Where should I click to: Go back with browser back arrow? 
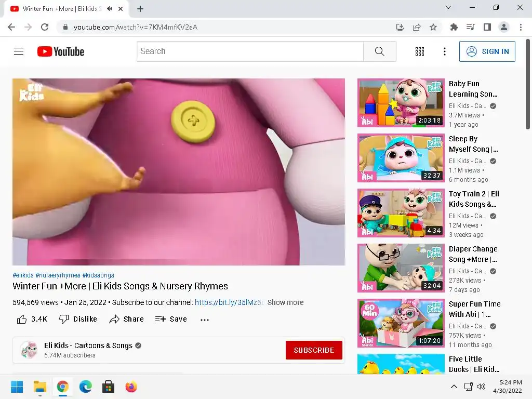tap(11, 27)
